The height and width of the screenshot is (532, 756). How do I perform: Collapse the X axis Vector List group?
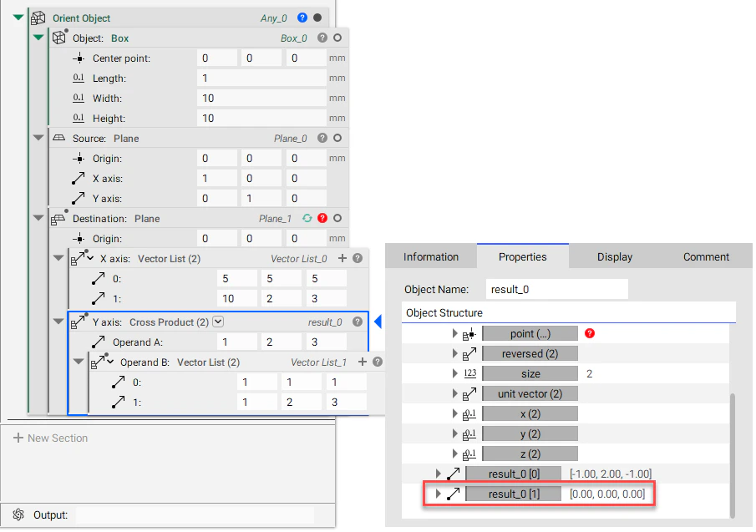click(x=58, y=258)
